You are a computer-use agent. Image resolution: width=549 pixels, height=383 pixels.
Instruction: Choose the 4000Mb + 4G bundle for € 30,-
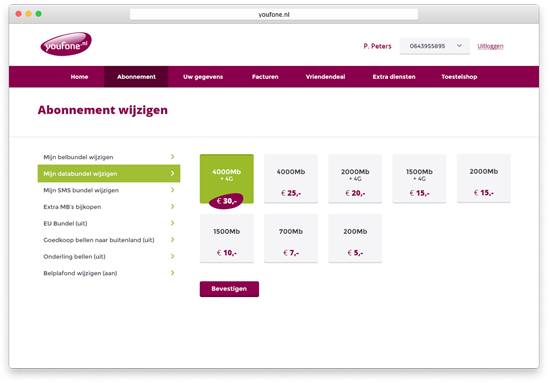227,179
